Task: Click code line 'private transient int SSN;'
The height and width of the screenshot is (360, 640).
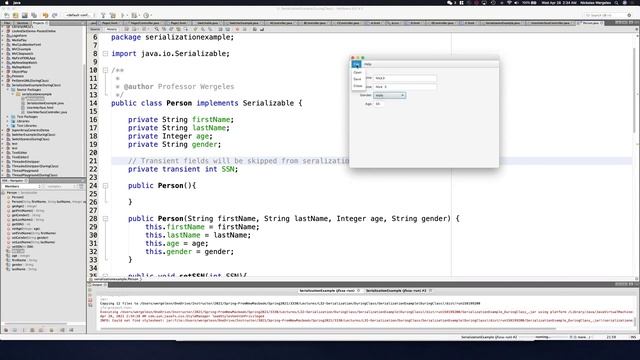Action: 183,169
